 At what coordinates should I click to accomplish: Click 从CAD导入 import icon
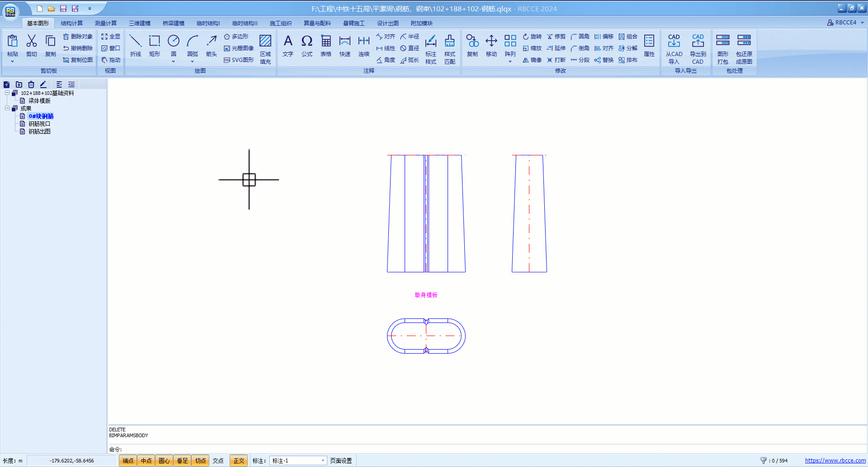674,49
